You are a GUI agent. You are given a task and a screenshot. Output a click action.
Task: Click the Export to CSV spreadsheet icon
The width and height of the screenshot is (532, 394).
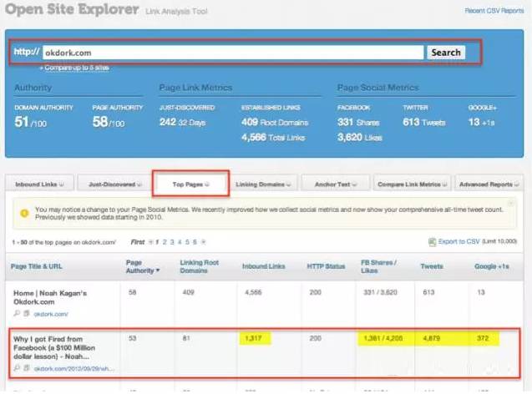point(432,242)
